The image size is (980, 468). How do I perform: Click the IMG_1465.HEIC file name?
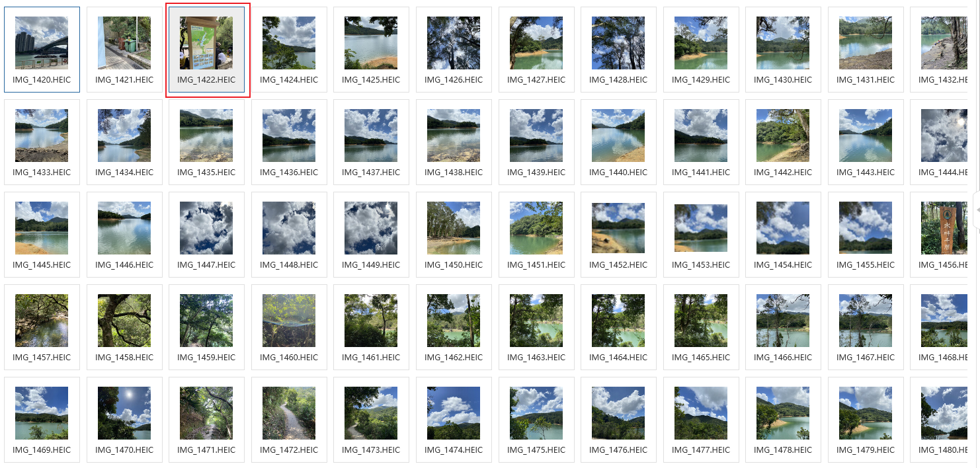(701, 357)
